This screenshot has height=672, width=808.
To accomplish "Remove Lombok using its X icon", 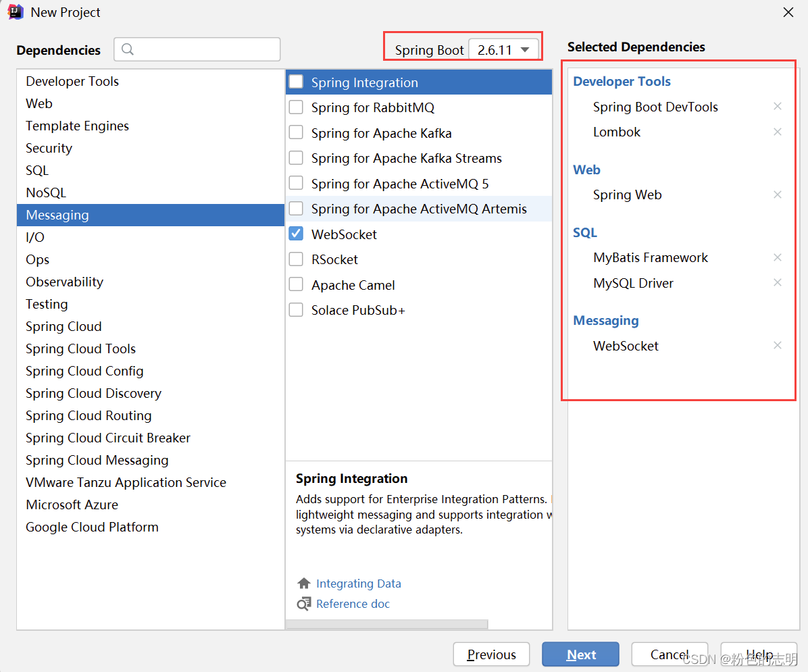I will pos(778,132).
